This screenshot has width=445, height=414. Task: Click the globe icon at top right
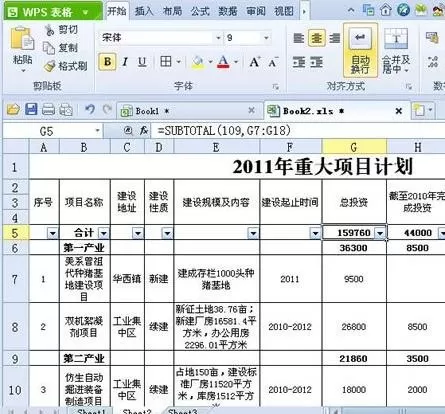[403, 10]
